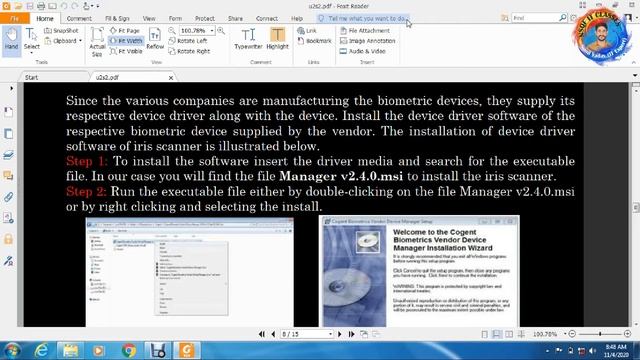Open the comments panel in left sidebar
Image resolution: width=640 pixels, height=360 pixels.
click(8, 176)
